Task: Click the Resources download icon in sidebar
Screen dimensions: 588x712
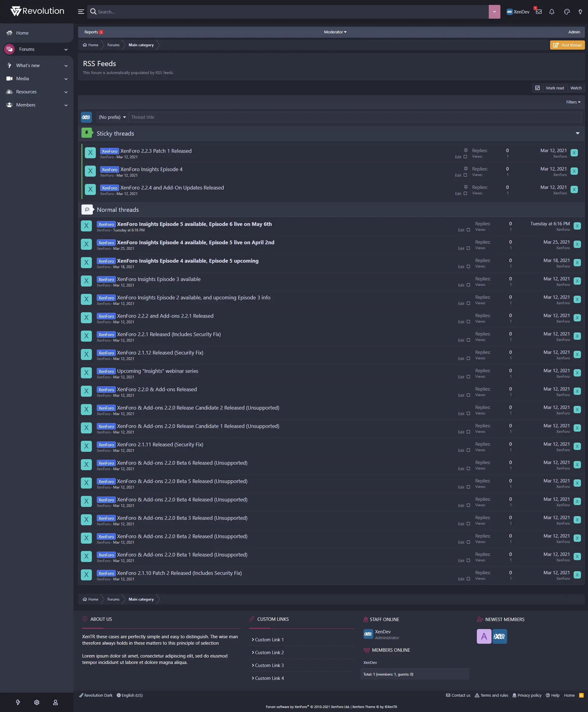Action: tap(9, 92)
